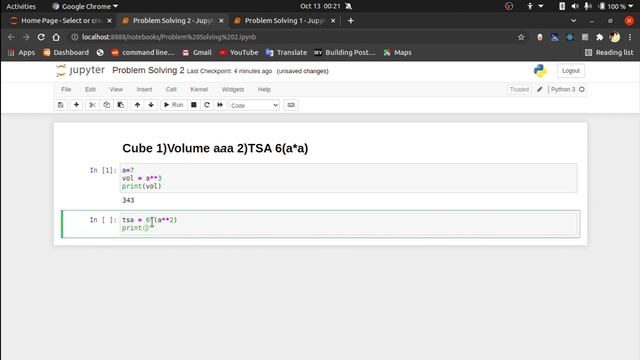Restart kernel and run all cells icon
Screen dimensions: 640x360
220,105
